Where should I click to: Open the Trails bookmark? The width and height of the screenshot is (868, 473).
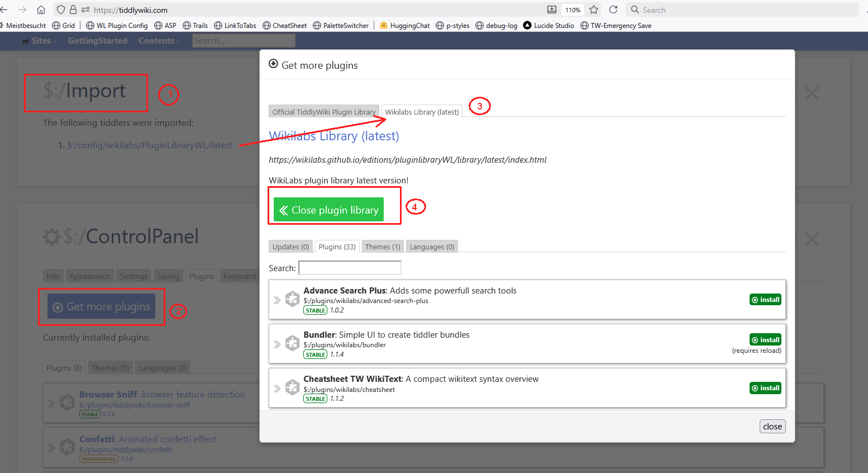(x=195, y=25)
